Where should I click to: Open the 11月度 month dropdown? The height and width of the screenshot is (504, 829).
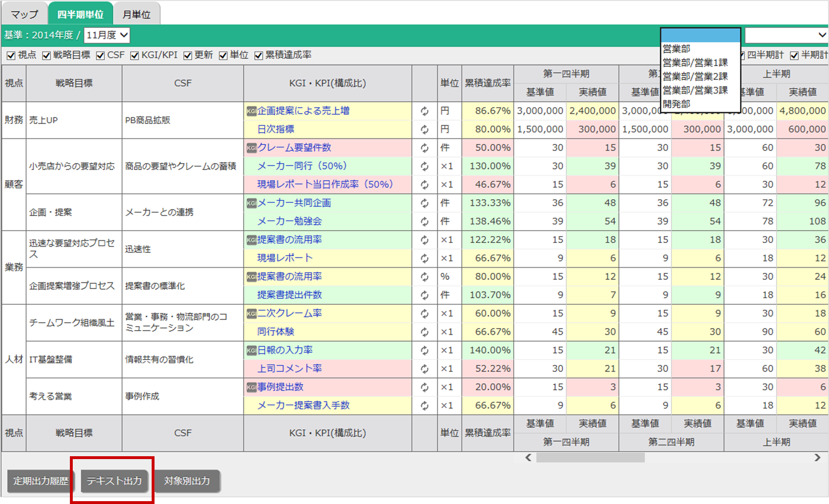(107, 35)
